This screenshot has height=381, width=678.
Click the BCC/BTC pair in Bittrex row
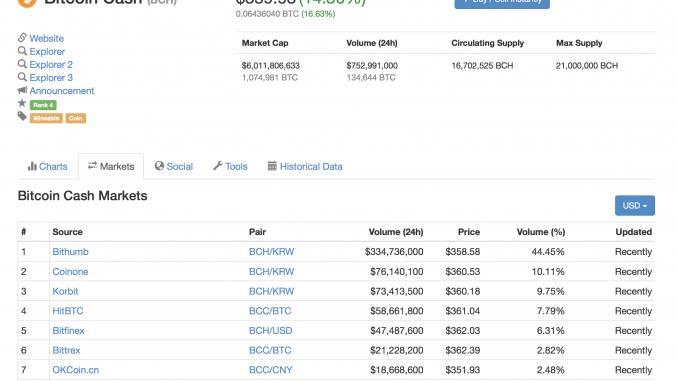pyautogui.click(x=270, y=350)
